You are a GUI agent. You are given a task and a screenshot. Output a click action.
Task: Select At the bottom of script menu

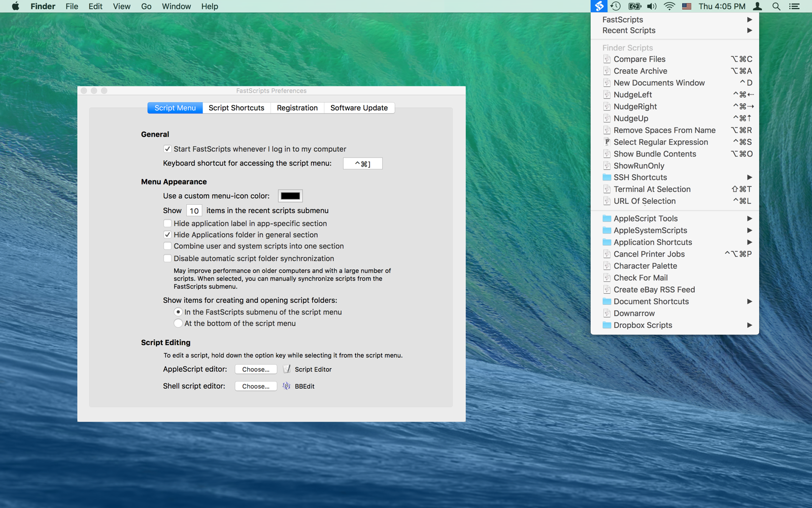tap(178, 324)
